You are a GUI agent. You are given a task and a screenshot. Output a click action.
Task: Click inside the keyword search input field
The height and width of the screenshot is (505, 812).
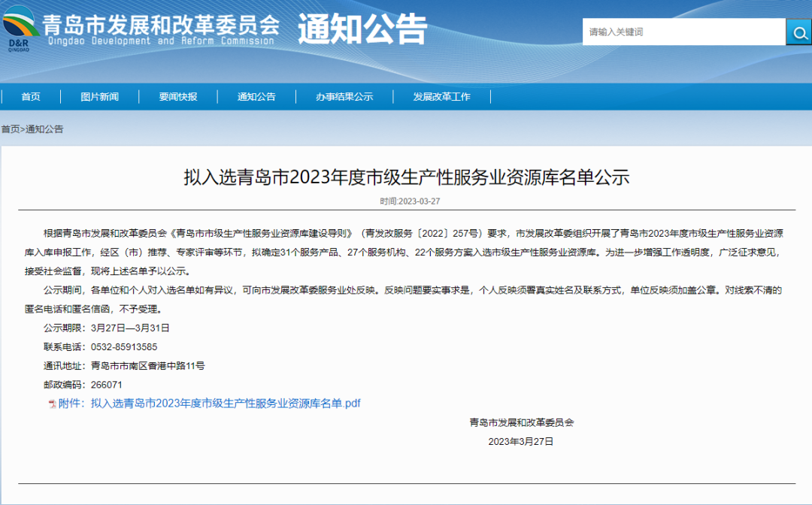[677, 32]
